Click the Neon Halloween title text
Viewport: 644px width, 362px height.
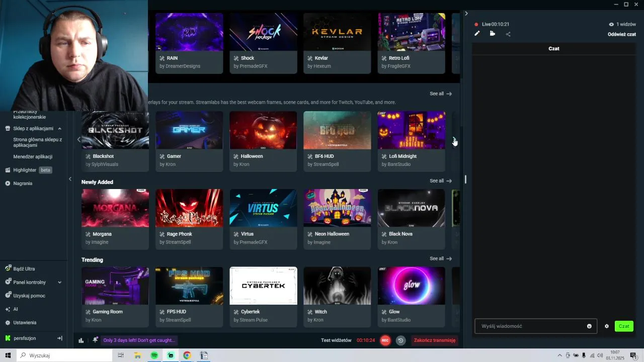coord(332,234)
